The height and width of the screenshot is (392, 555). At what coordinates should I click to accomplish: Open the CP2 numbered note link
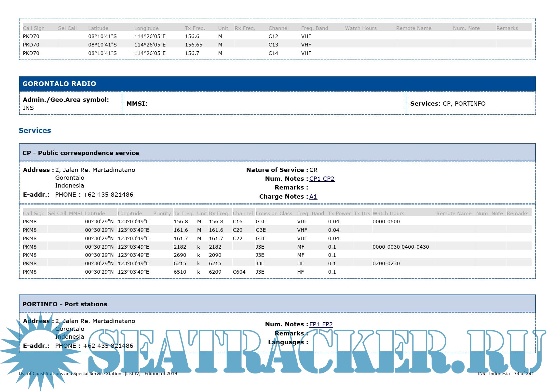[x=329, y=179]
